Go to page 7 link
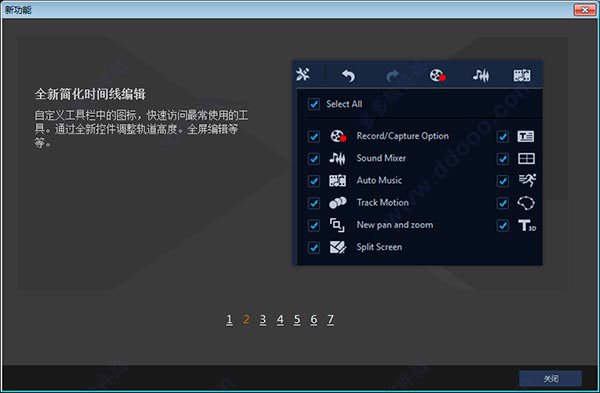The image size is (600, 393). [331, 319]
